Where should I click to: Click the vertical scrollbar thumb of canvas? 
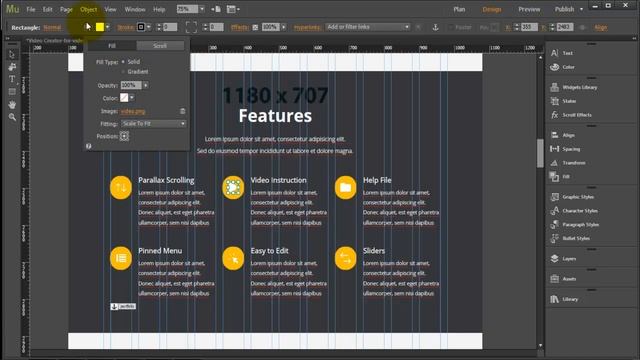(540, 153)
